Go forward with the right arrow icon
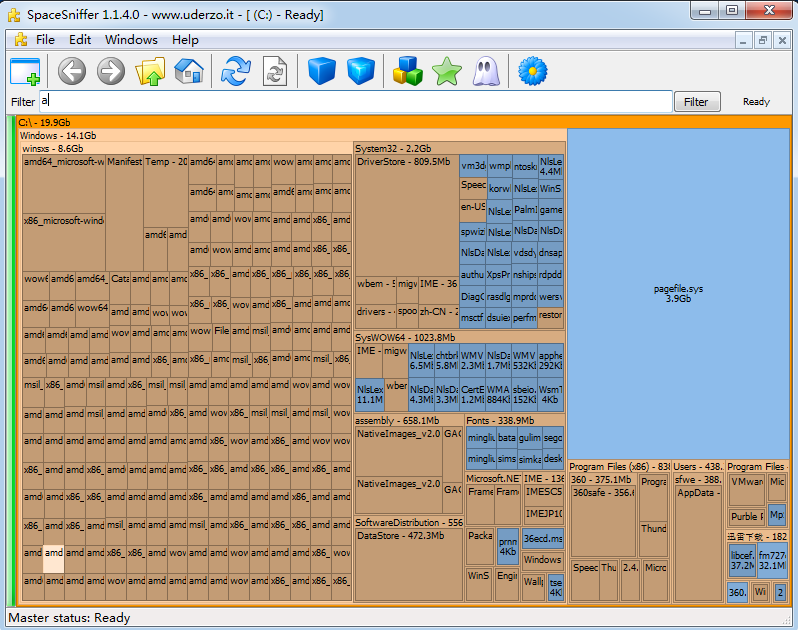This screenshot has width=798, height=630. [x=110, y=71]
